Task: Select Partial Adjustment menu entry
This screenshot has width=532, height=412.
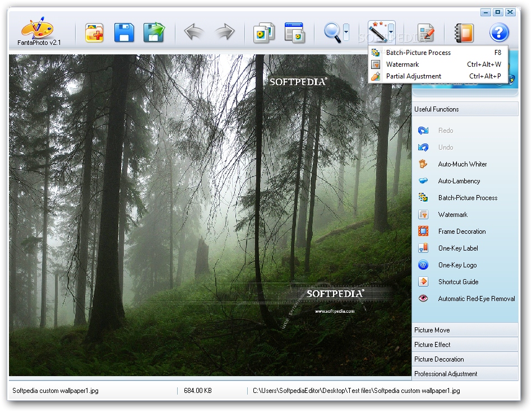Action: click(438, 76)
